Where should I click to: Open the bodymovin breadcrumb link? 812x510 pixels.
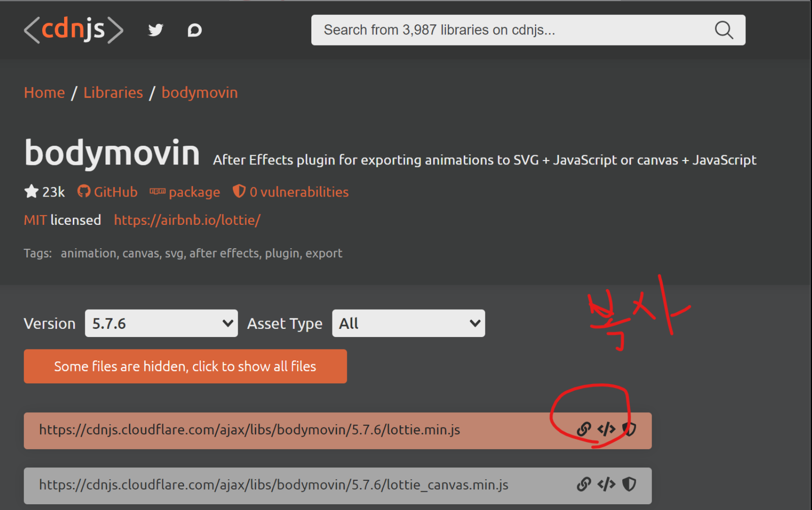tap(200, 93)
